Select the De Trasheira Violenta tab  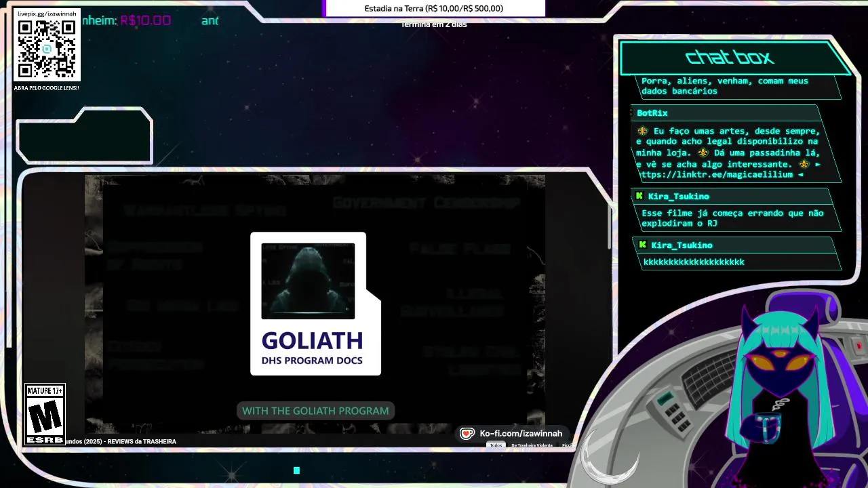click(x=532, y=445)
